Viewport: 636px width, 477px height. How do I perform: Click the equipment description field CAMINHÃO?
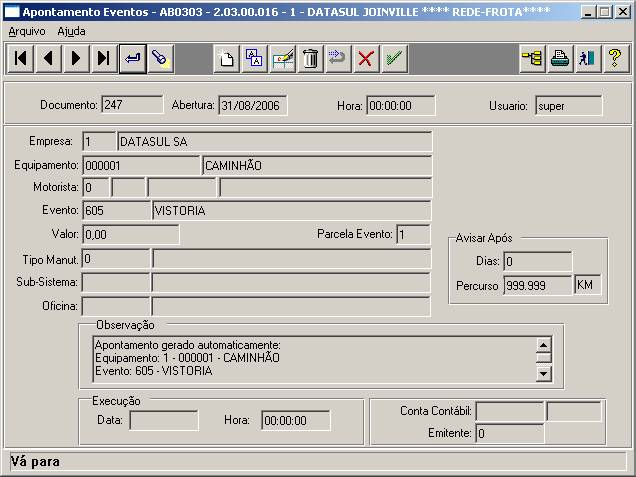(x=317, y=165)
